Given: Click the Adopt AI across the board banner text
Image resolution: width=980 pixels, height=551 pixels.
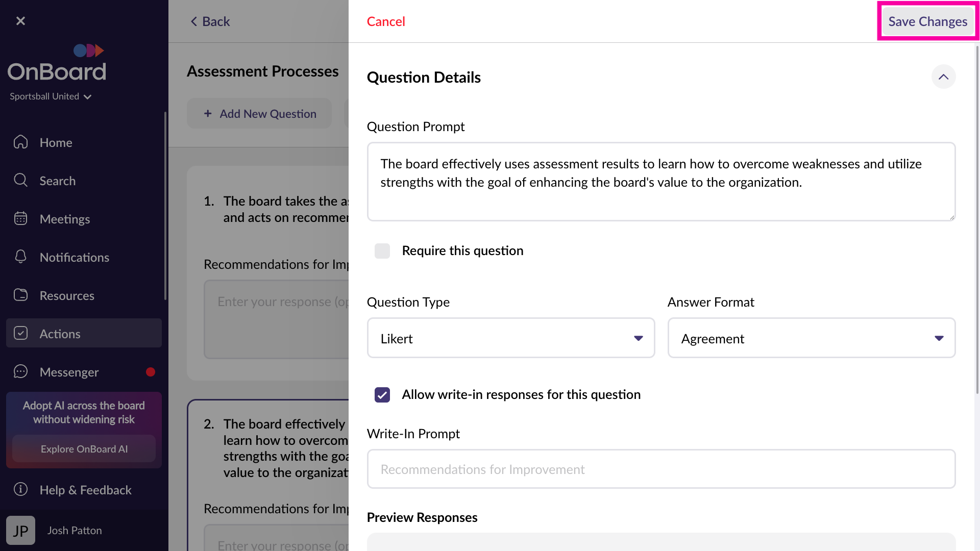Looking at the screenshot, I should pyautogui.click(x=84, y=412).
